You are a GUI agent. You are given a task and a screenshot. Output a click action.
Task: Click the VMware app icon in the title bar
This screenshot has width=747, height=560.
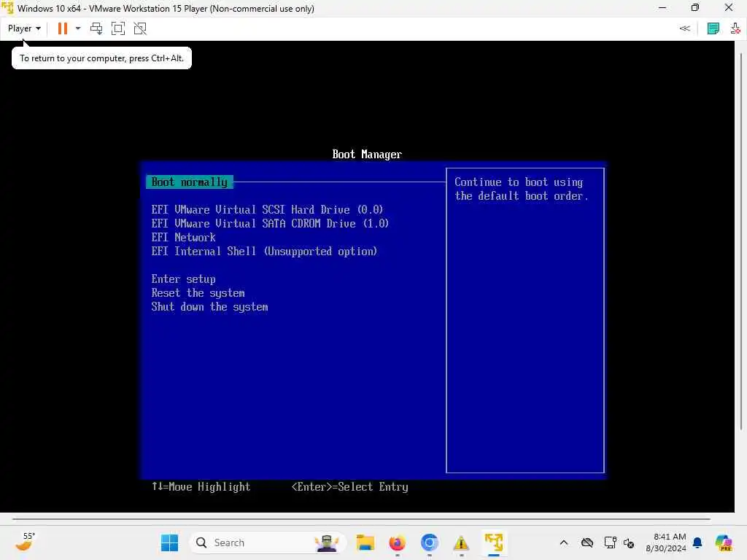click(x=7, y=8)
